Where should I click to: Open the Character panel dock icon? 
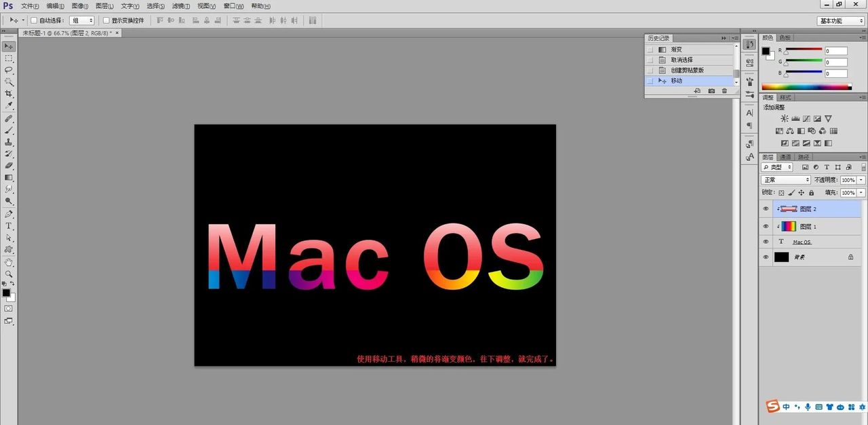pyautogui.click(x=749, y=113)
